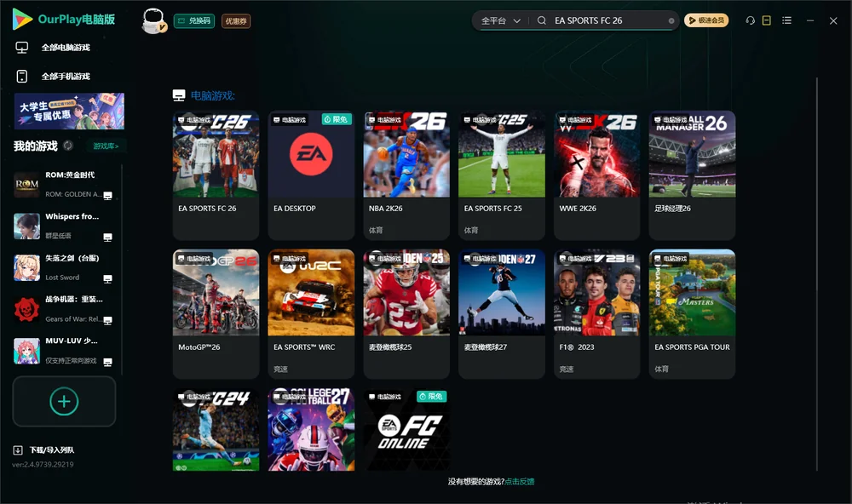Click the 点击反馈 feedback link
Viewport: 852px width, 504px height.
coord(520,481)
